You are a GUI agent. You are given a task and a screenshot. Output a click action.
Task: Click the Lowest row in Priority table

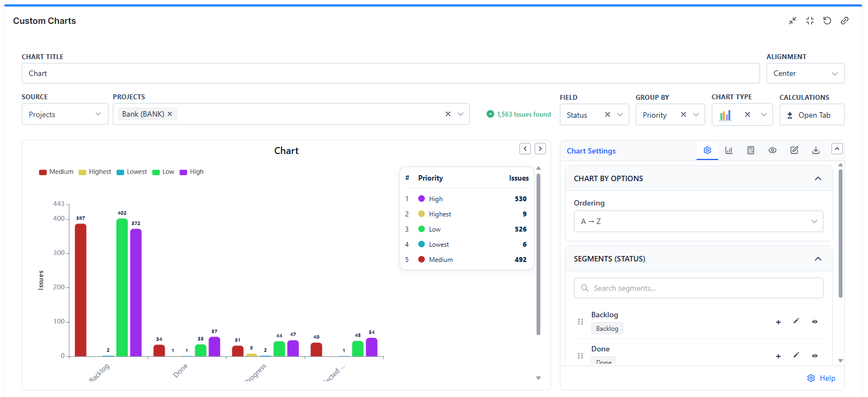(x=467, y=245)
